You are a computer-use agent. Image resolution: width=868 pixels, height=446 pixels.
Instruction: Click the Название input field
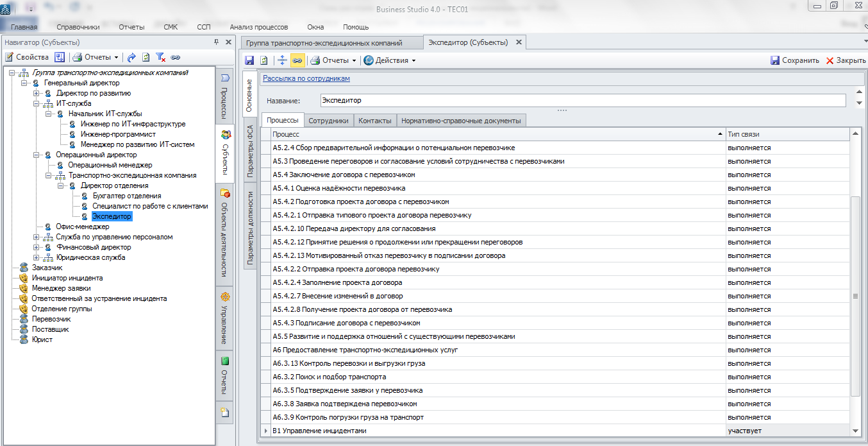click(582, 101)
